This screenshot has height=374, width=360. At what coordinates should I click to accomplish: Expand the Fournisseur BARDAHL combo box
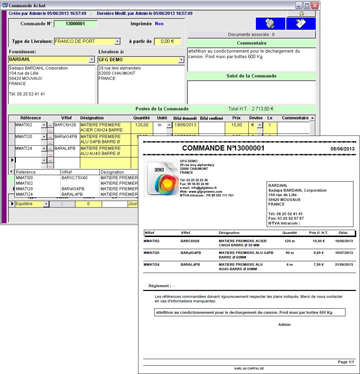click(92, 60)
